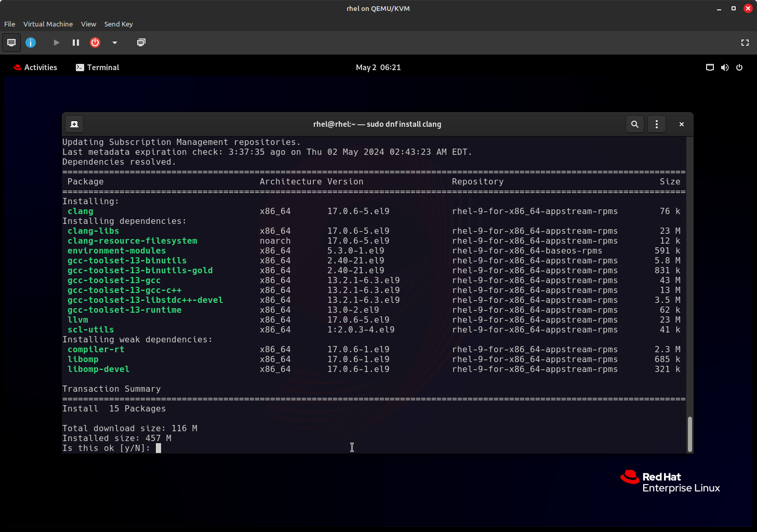The width and height of the screenshot is (757, 532).
Task: Click the Transaction Summary heading
Action: [112, 389]
